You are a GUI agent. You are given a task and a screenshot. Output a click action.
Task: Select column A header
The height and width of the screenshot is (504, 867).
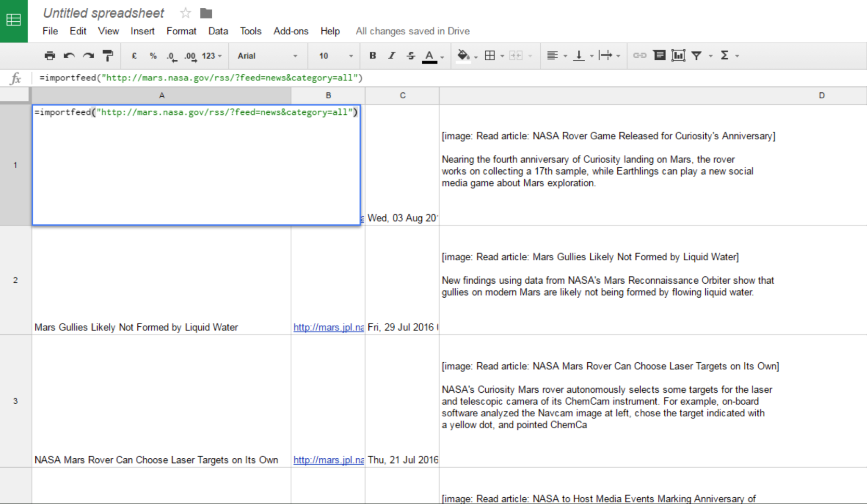coord(161,96)
